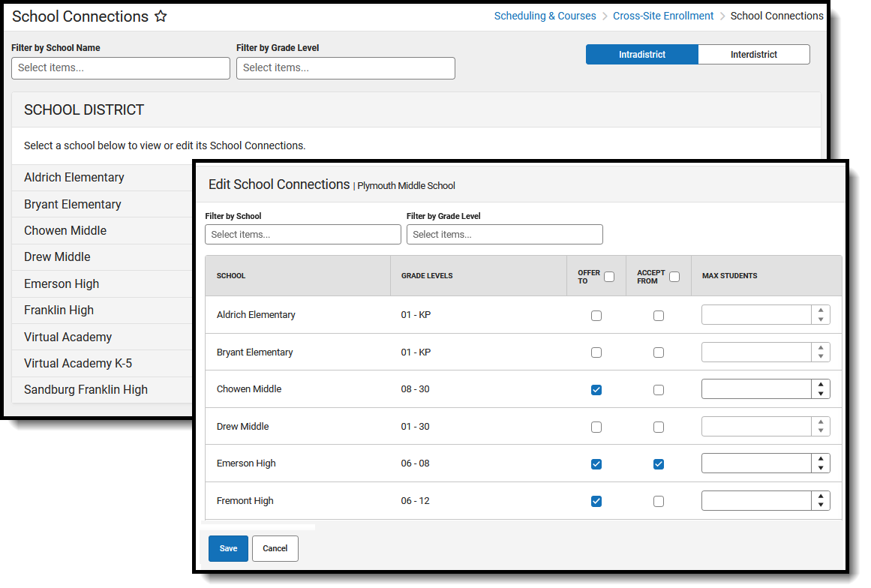Increase Max Students for Chowen Middle
The width and height of the screenshot is (871, 588).
821,384
